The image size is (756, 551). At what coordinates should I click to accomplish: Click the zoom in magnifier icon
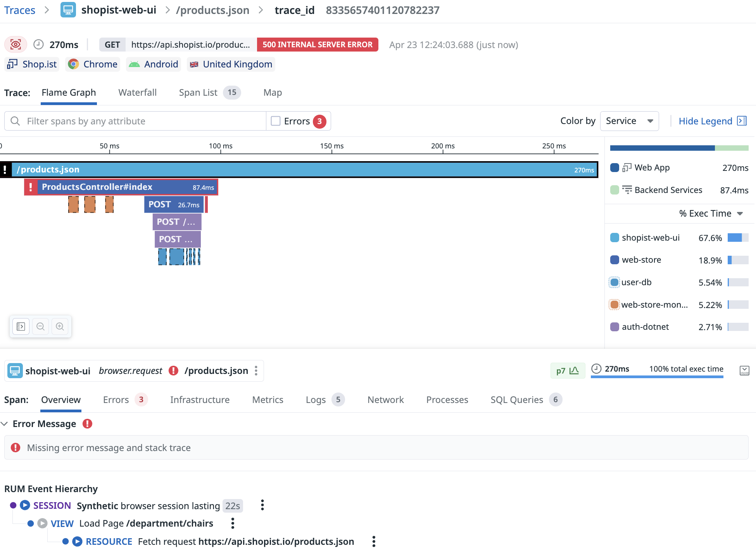pyautogui.click(x=60, y=327)
